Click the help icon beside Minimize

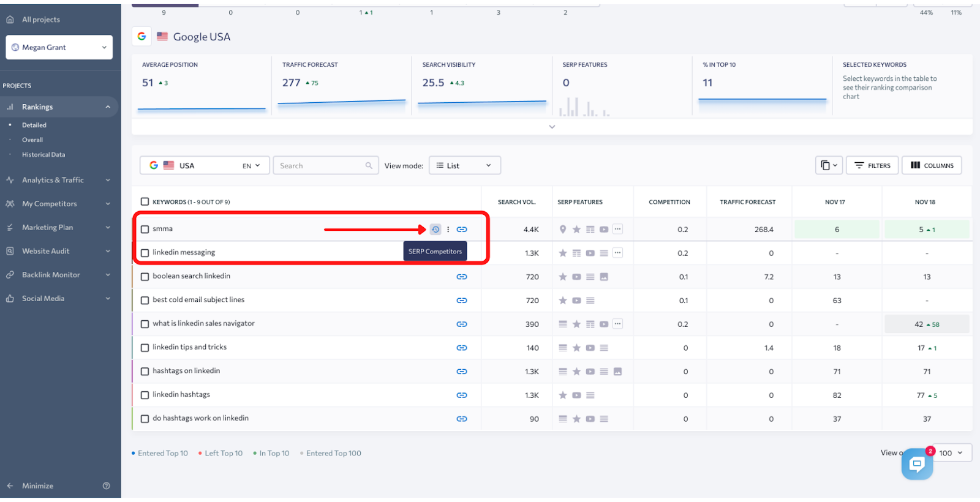pos(107,486)
